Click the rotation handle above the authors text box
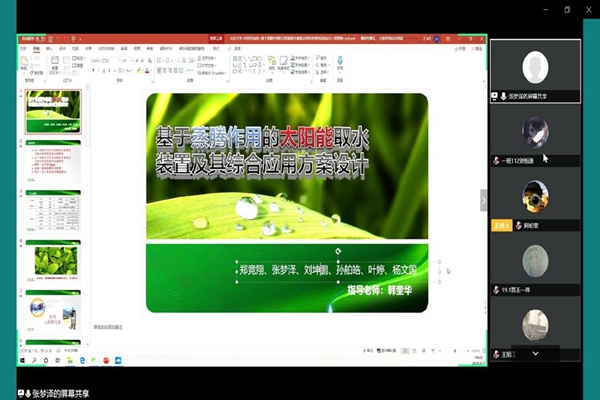The height and width of the screenshot is (400, 600). point(338,252)
